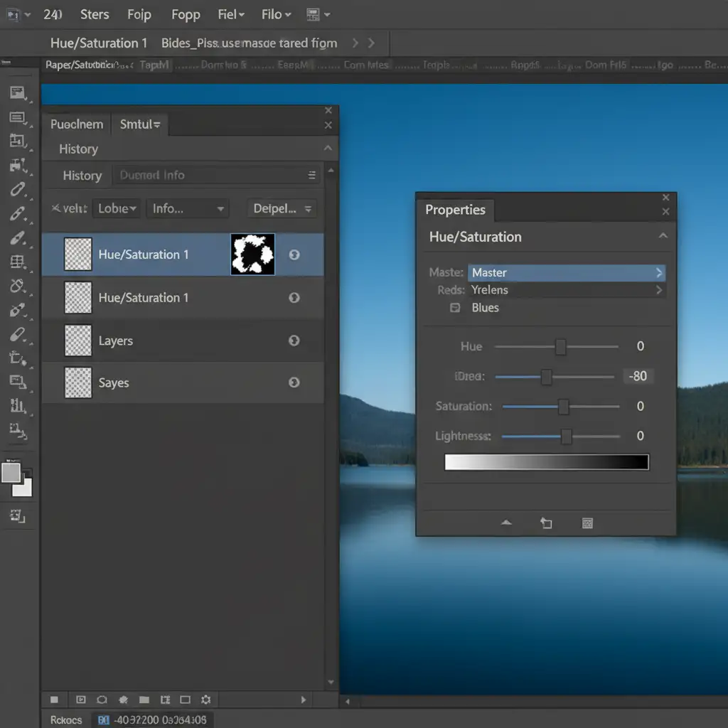Image resolution: width=728 pixels, height=728 pixels.
Task: Toggle visibility of the Sayes layer
Action: [294, 382]
